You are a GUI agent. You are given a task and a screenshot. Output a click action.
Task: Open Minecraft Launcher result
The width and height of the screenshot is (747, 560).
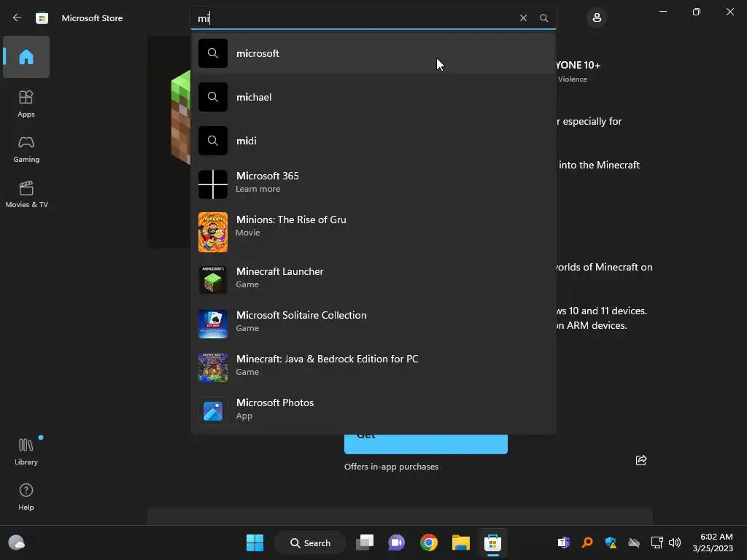[373, 278]
